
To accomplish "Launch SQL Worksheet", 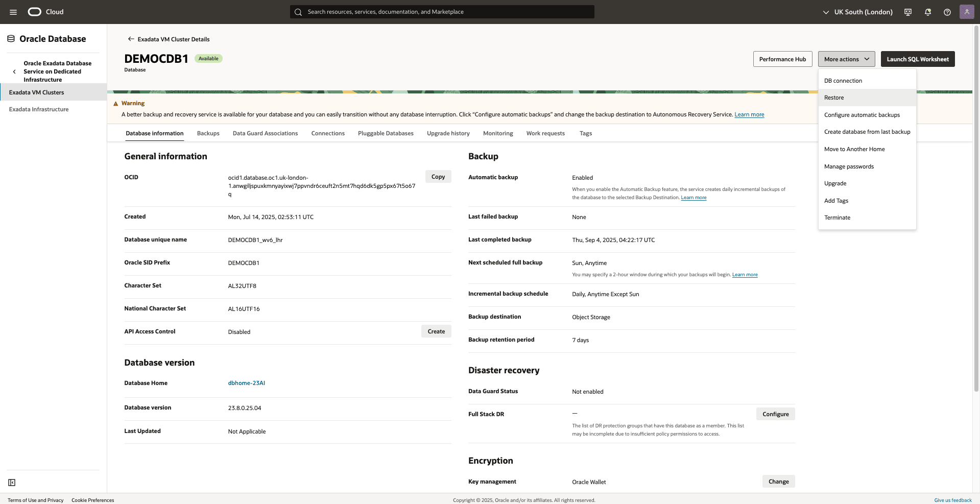I will click(917, 59).
